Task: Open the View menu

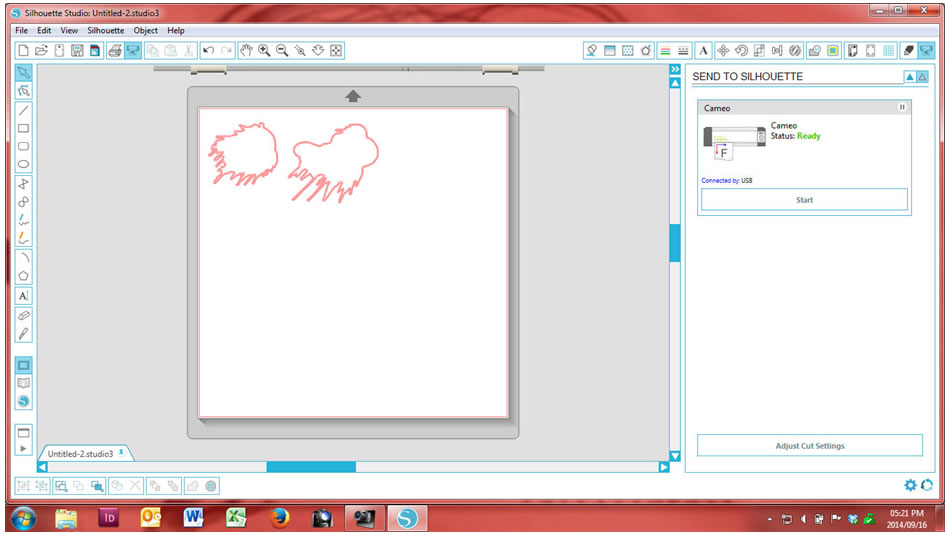Action: click(69, 30)
